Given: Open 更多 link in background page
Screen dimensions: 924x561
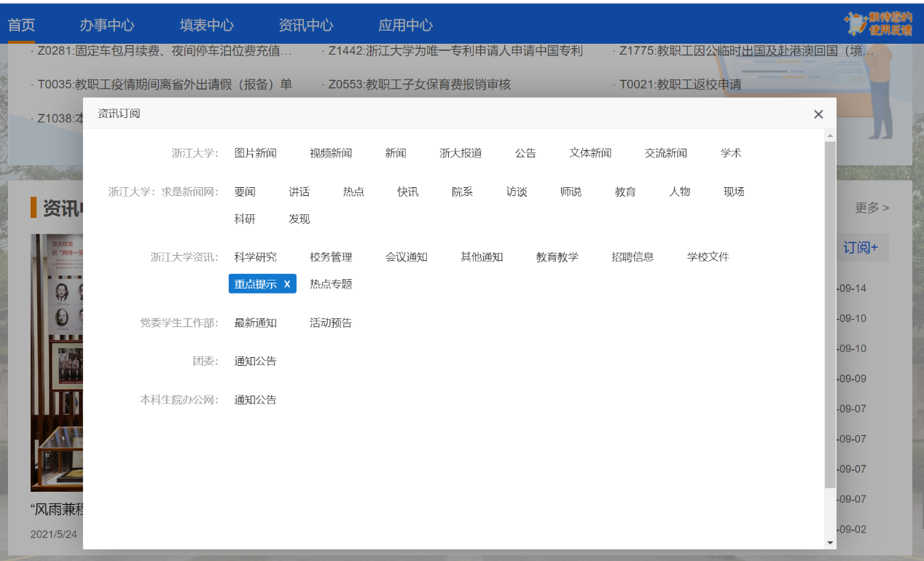Looking at the screenshot, I should [872, 208].
